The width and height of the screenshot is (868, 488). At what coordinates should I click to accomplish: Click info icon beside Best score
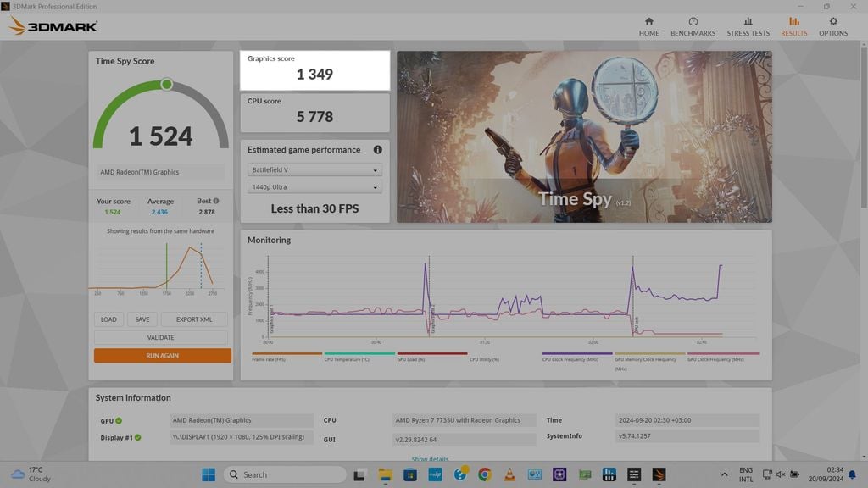(216, 201)
